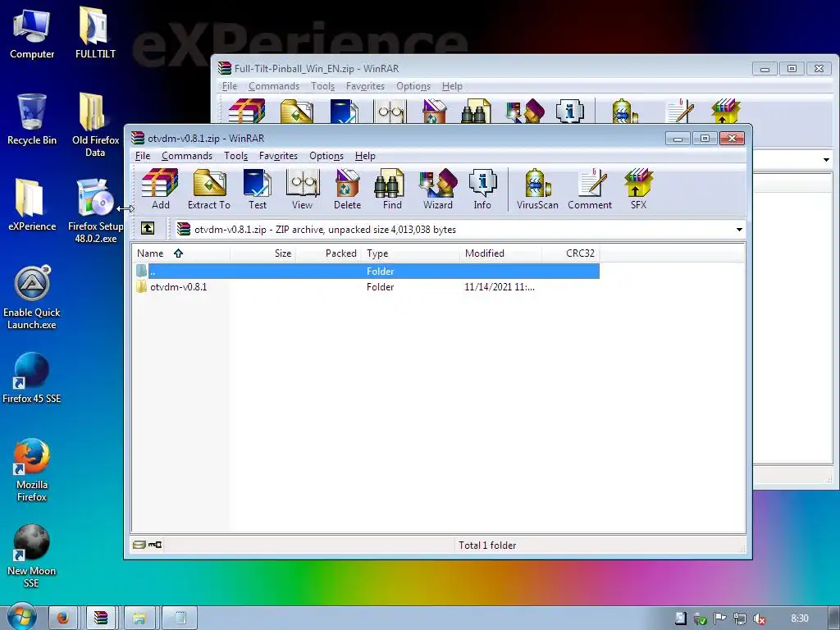
Task: Click Info icon in Full-Tilt-Pinball window
Action: [570, 111]
